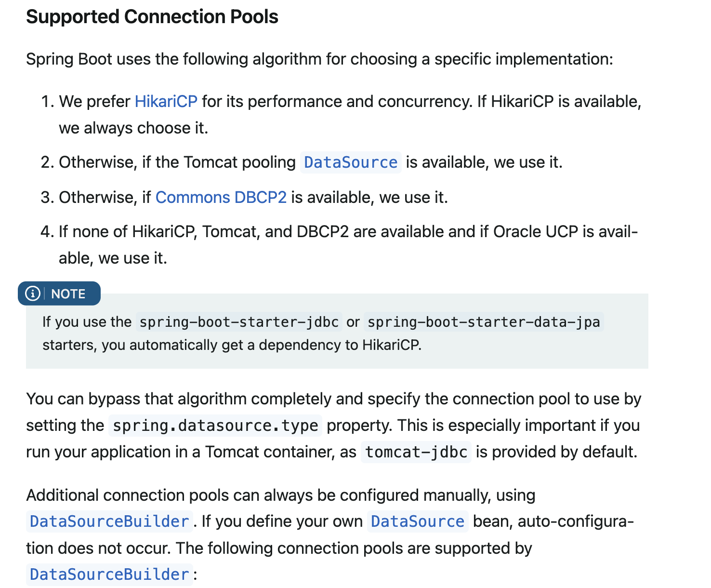Open the HikariCP link in step one
The height and width of the screenshot is (588, 711).
tap(166, 102)
